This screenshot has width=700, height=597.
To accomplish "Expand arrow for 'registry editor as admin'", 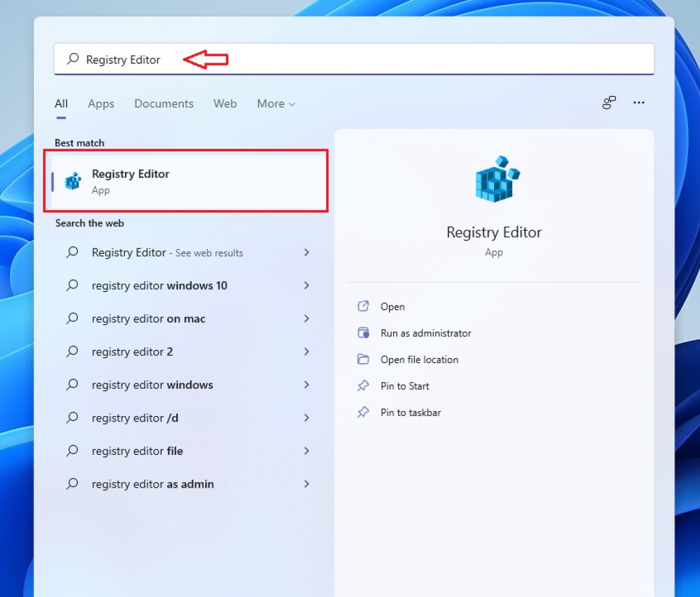I will point(306,484).
